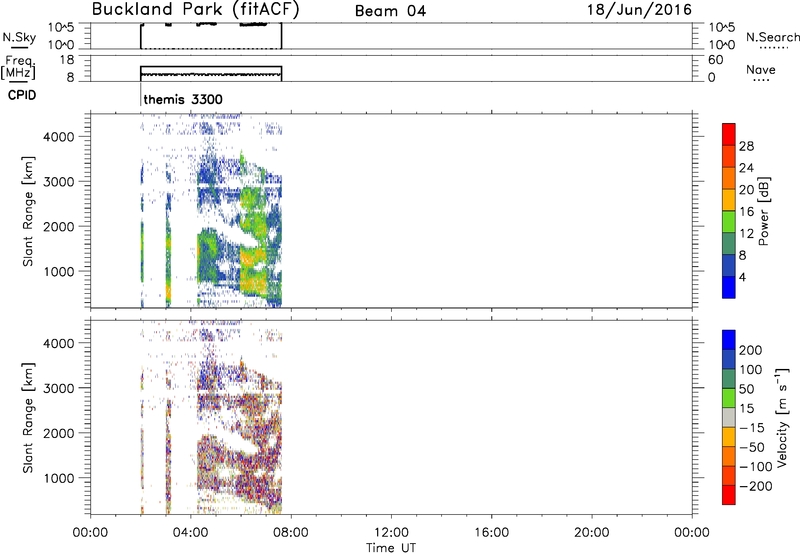
Task: Click the frequency trace box in the Freq panel
Action: pyautogui.click(x=211, y=74)
